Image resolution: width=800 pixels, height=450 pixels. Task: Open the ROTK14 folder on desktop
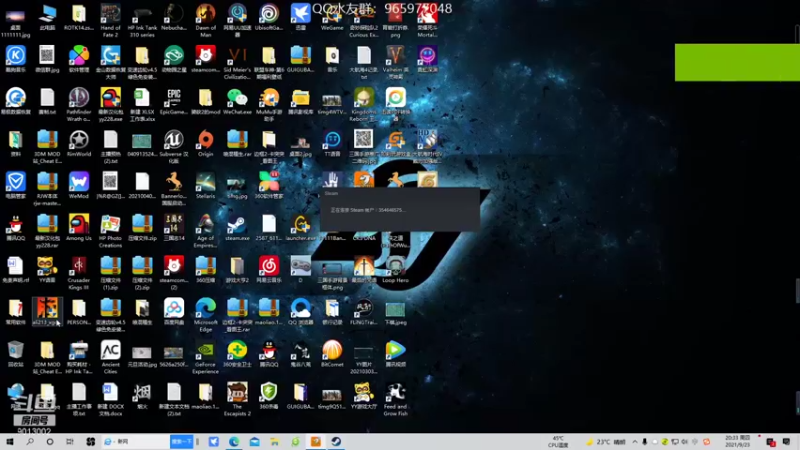click(79, 18)
